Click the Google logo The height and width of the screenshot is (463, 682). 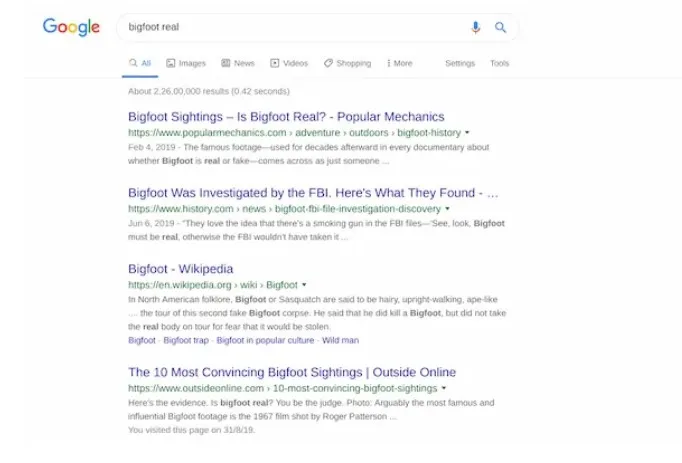click(x=71, y=27)
